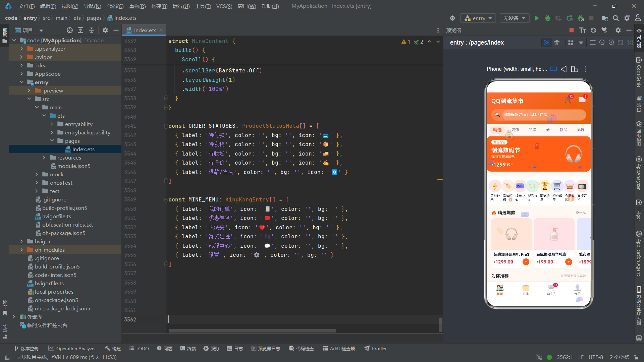
Task: Expand all items in project tree
Action: click(80, 30)
